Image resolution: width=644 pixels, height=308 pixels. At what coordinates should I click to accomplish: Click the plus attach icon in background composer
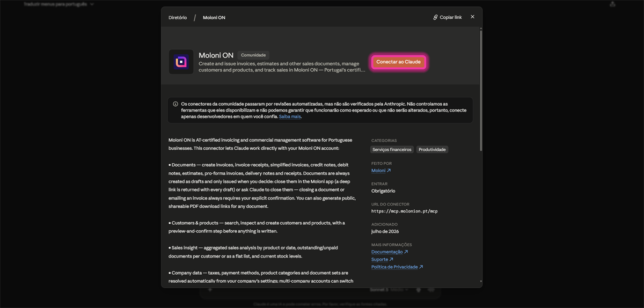tap(210, 290)
